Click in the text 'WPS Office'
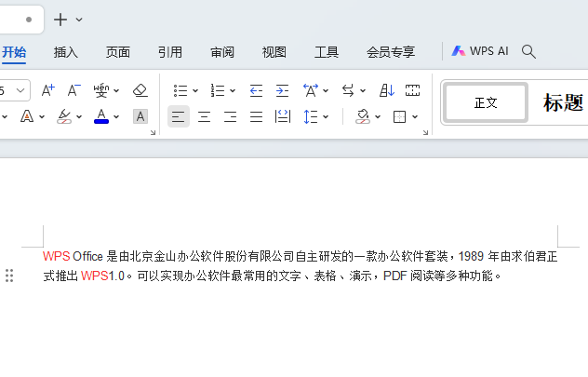Image resolution: width=588 pixels, height=377 pixels. (73, 256)
